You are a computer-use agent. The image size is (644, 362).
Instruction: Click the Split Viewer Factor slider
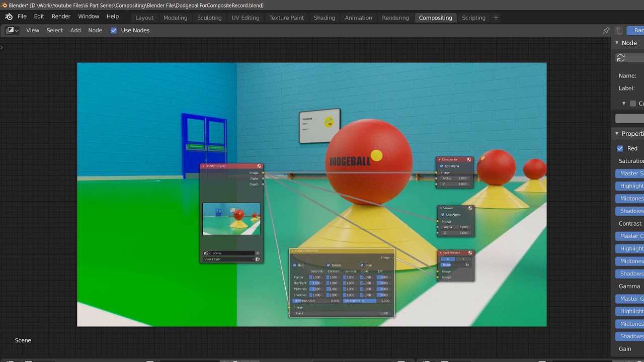click(x=456, y=265)
